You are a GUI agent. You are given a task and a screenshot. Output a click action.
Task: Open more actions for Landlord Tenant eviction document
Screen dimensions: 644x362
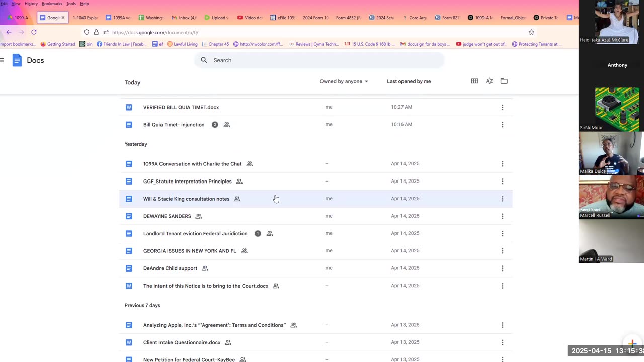(x=502, y=234)
